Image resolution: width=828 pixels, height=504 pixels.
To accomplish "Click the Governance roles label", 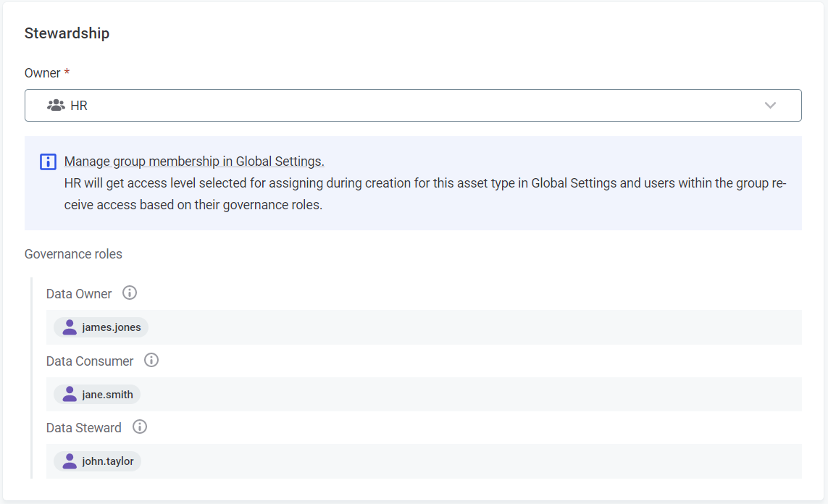I will click(73, 254).
